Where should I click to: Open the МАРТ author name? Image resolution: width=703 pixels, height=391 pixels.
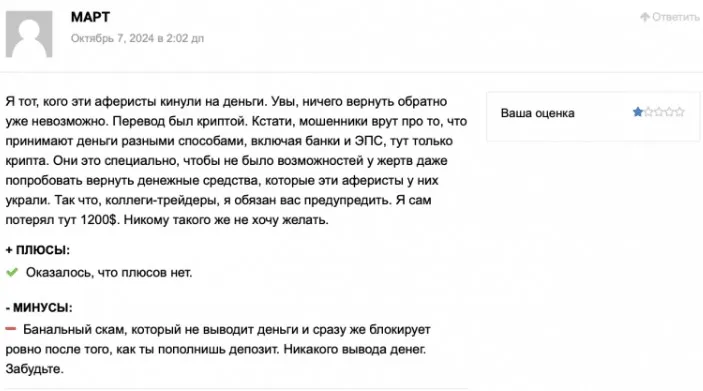pyautogui.click(x=90, y=17)
